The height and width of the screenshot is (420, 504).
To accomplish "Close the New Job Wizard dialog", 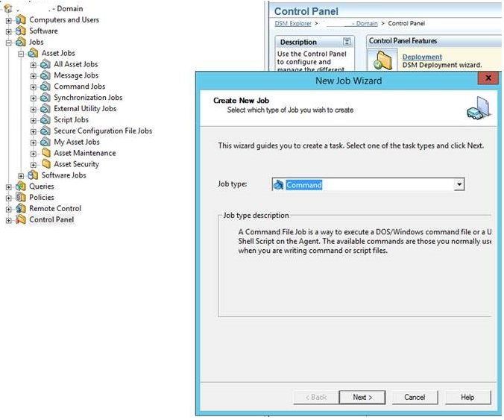I will point(488,78).
